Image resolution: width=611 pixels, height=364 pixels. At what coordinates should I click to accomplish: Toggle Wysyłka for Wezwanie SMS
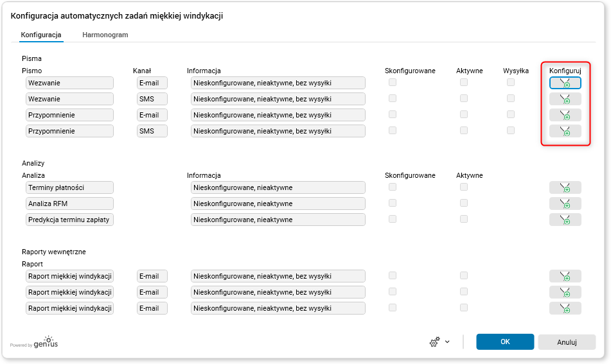click(511, 98)
